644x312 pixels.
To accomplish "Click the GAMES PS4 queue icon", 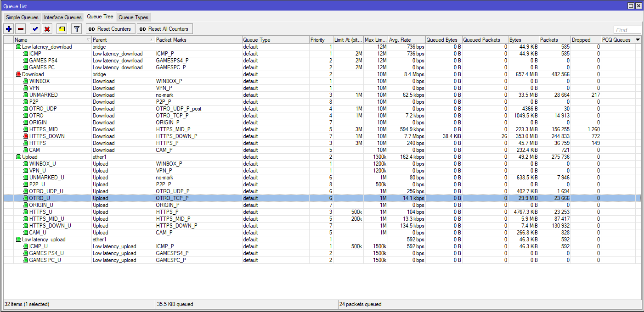I will pos(26,61).
